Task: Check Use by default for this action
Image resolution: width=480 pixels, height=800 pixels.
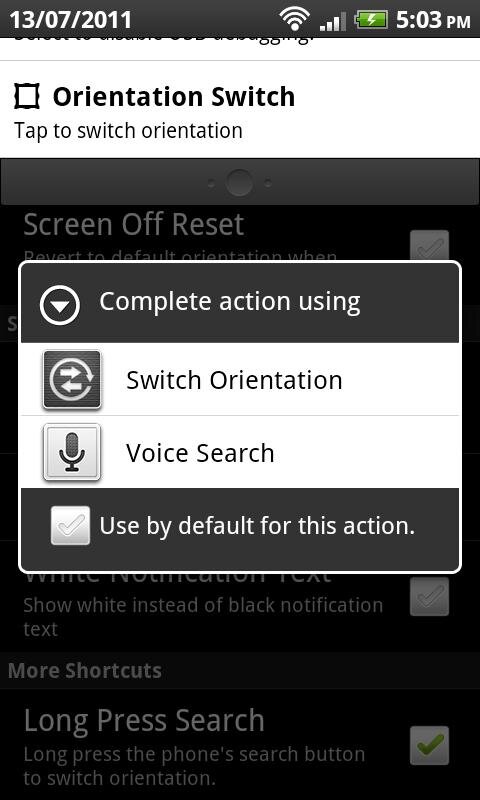Action: pos(70,526)
